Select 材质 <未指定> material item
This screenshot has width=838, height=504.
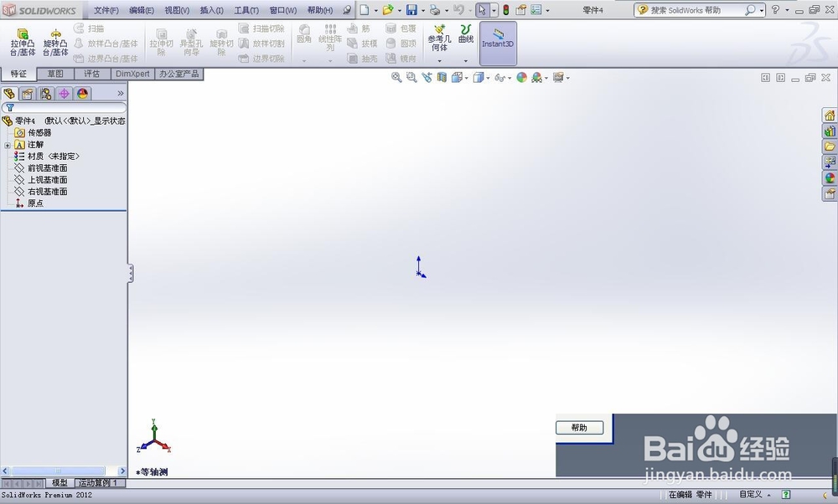coord(46,156)
